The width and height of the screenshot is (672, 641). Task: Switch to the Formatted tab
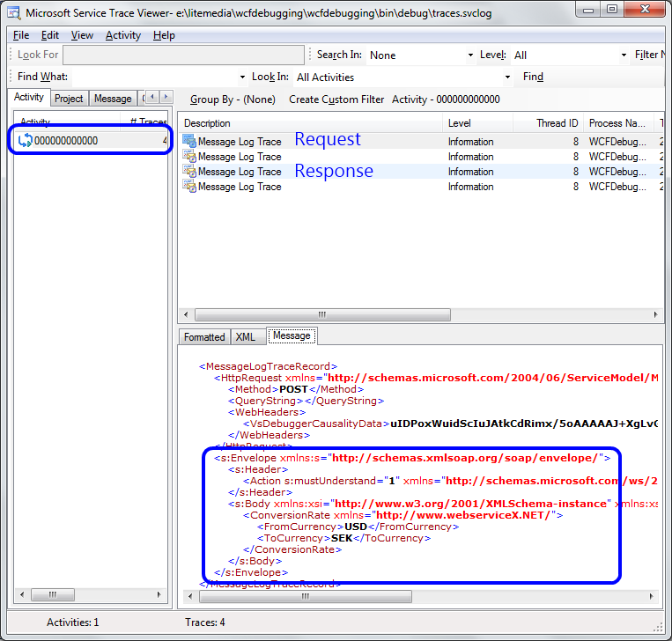tap(204, 336)
